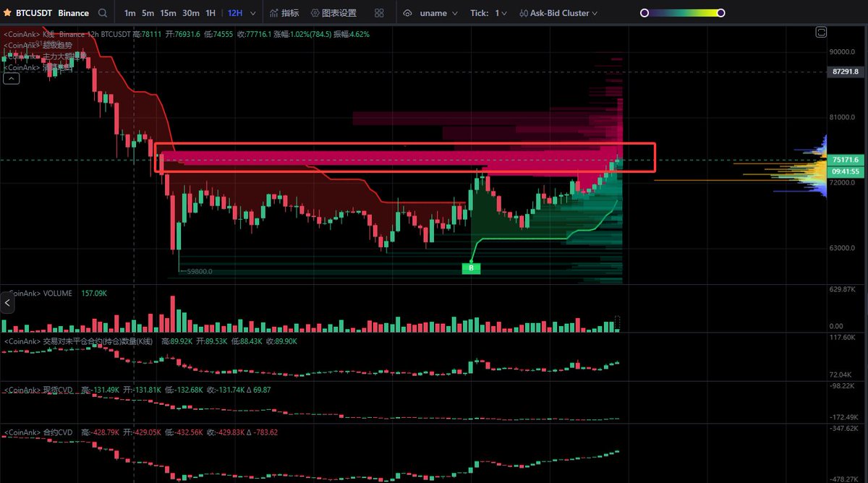Select the 1H timeframe
The height and width of the screenshot is (483, 868).
pyautogui.click(x=210, y=13)
